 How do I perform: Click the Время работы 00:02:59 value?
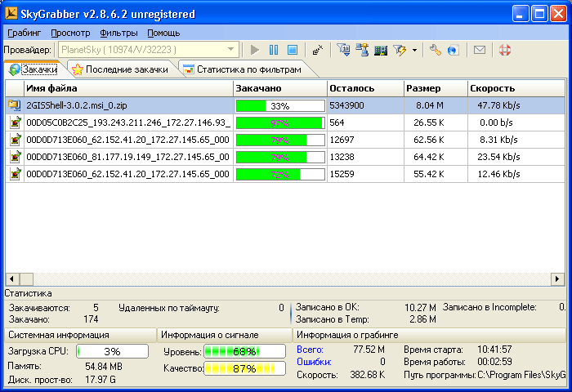[x=494, y=362]
